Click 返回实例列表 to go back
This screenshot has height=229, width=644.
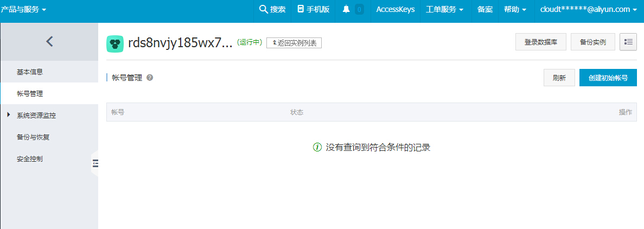pyautogui.click(x=294, y=43)
